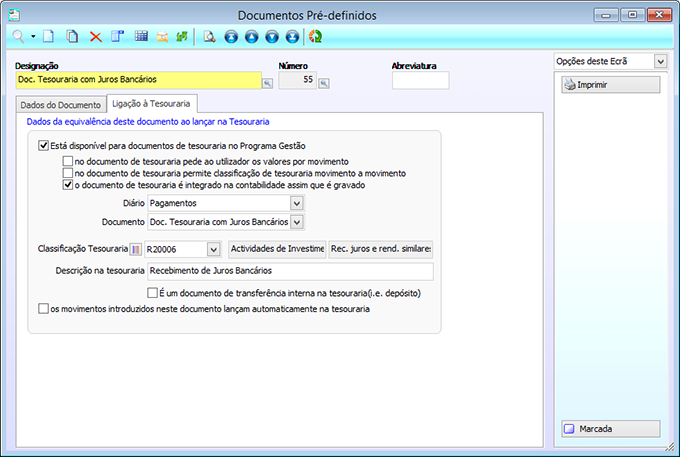
Task: Click the window resize grip corner
Action: click(x=670, y=447)
